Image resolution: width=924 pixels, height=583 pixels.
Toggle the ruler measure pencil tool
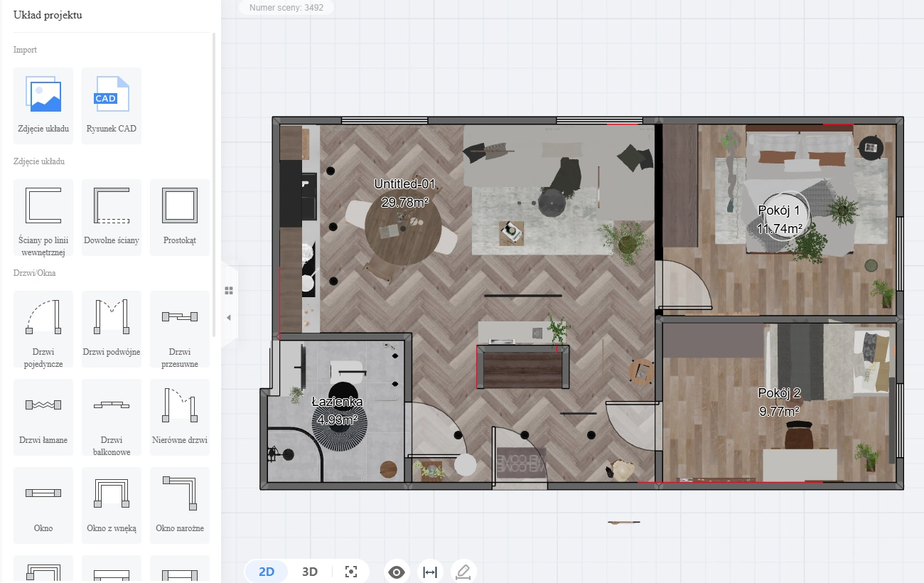[x=463, y=572]
